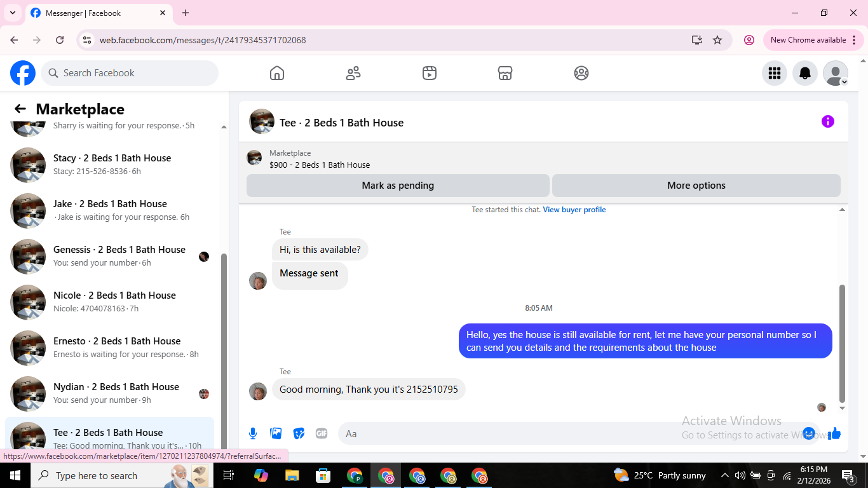
Task: Click the chat scroll-down arrow
Action: [843, 409]
